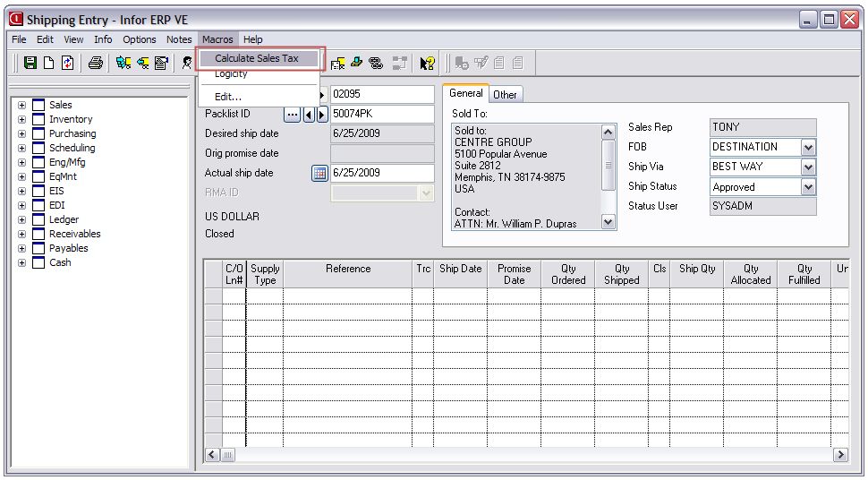Screen dimensions: 868x480
Task: Click the Sales folder icon in tree
Action: (x=38, y=105)
